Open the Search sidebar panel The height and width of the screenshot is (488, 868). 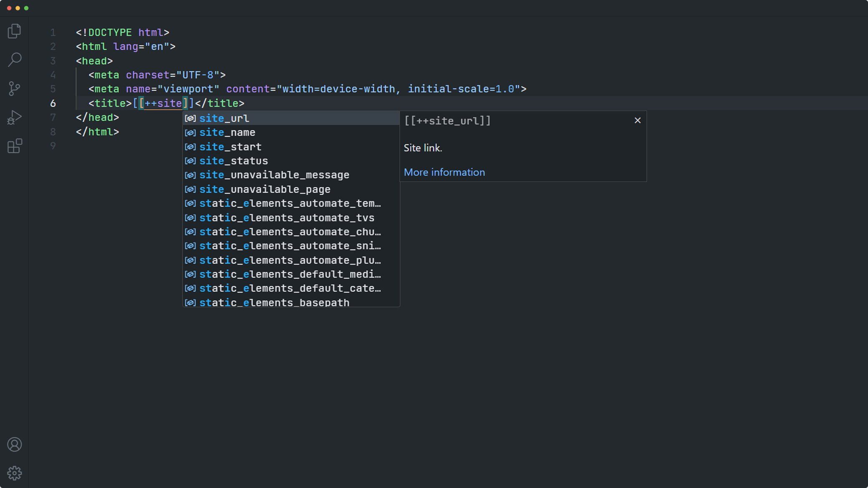14,60
